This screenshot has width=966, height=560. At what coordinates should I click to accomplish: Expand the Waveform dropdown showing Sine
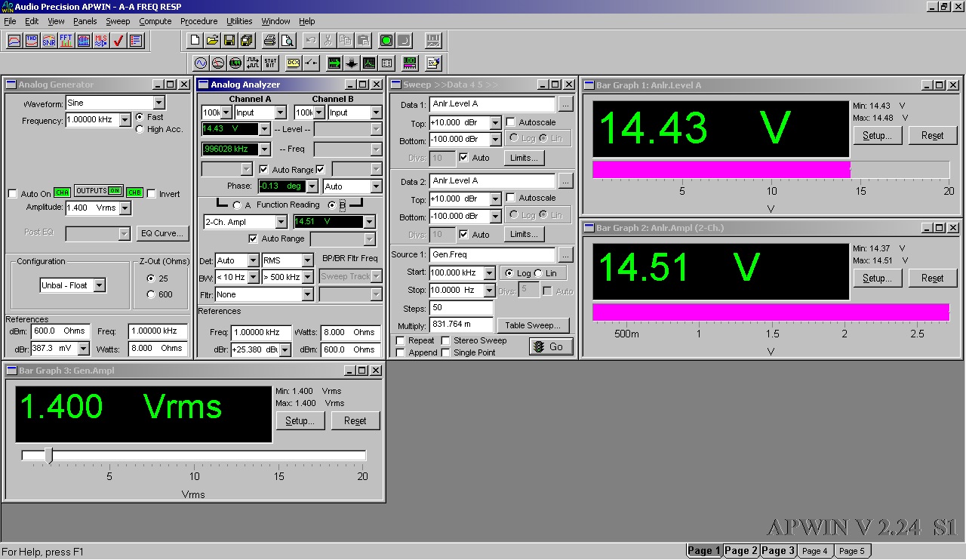coord(158,103)
